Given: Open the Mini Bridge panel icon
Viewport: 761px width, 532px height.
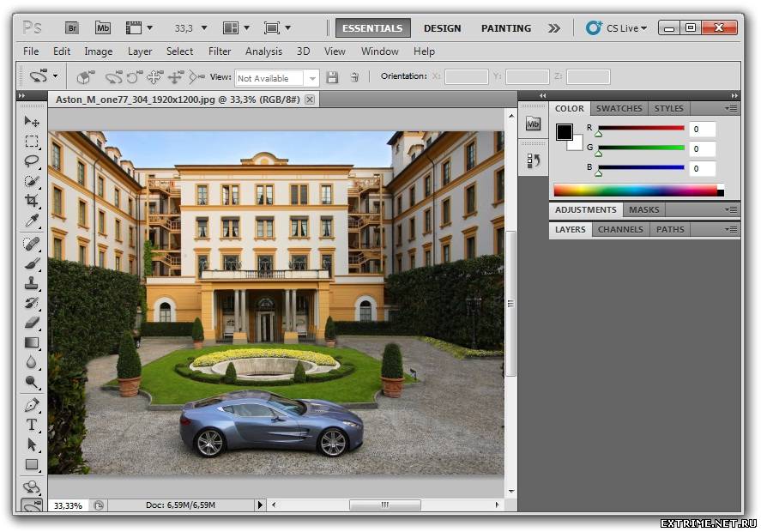Looking at the screenshot, I should 533,124.
